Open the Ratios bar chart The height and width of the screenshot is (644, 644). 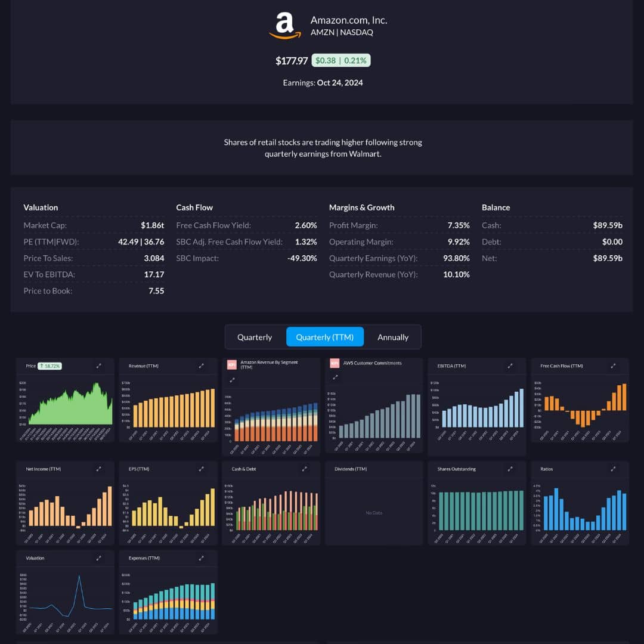(580, 513)
